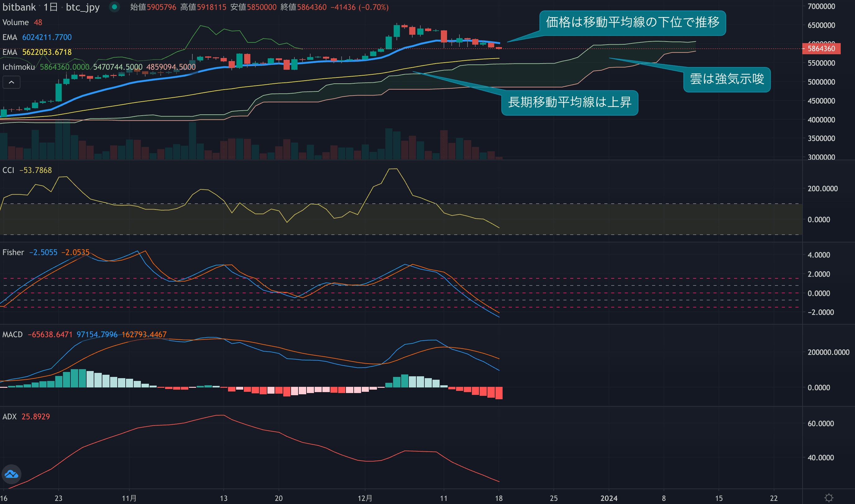Screen dimensions: 855x504
Task: Select the 長期移動平均線は上昇 callout annotation
Action: tap(570, 103)
